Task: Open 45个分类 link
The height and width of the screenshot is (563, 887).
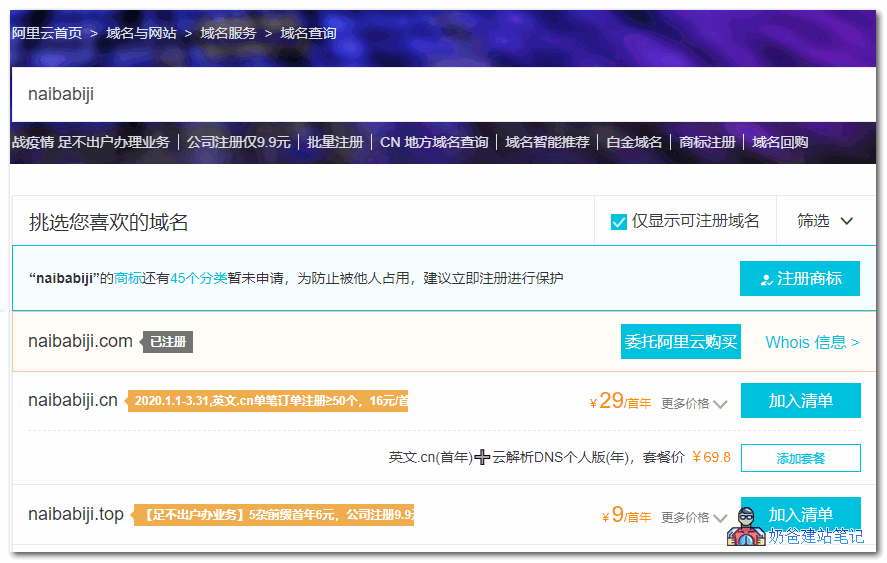Action: click(x=199, y=278)
